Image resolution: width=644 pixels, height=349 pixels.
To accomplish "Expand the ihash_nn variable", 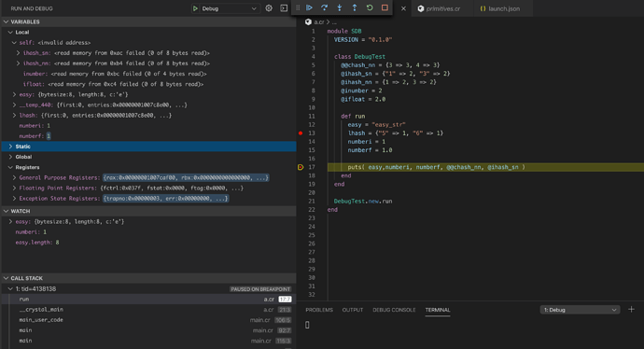I will click(x=18, y=63).
